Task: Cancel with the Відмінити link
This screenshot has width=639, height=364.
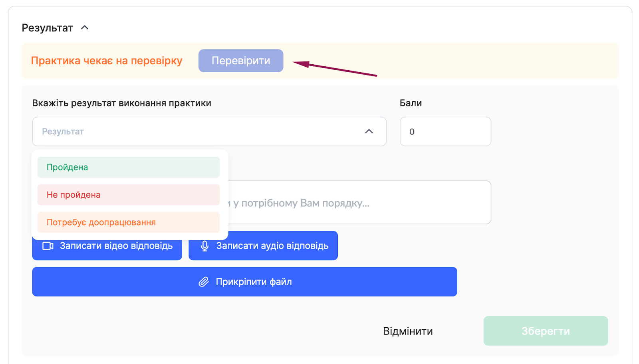Action: (408, 331)
